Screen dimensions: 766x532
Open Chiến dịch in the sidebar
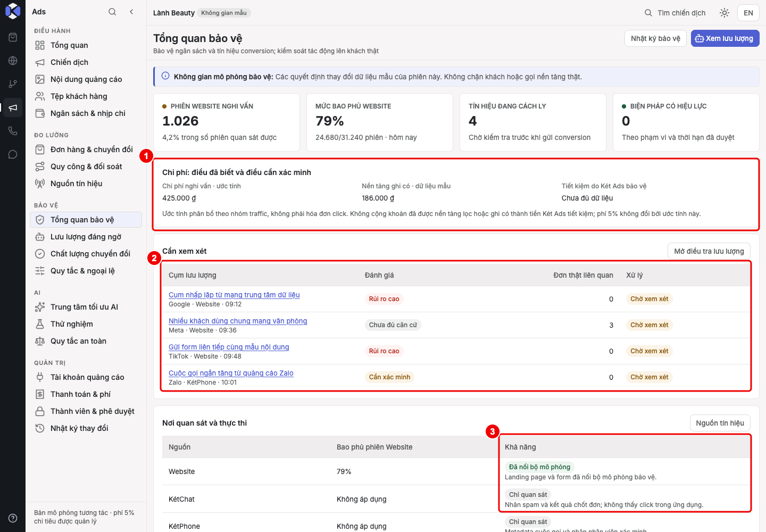(x=86, y=62)
